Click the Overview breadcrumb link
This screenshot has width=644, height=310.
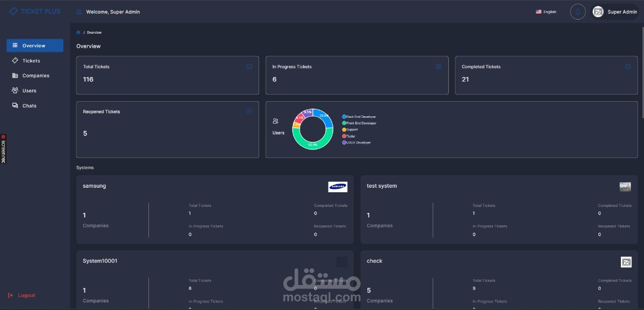[x=94, y=32]
